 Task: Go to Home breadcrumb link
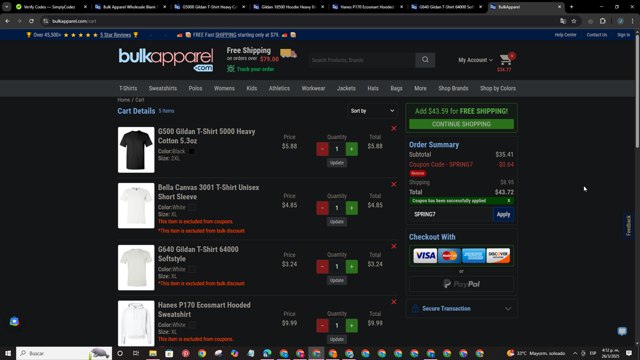(x=124, y=100)
